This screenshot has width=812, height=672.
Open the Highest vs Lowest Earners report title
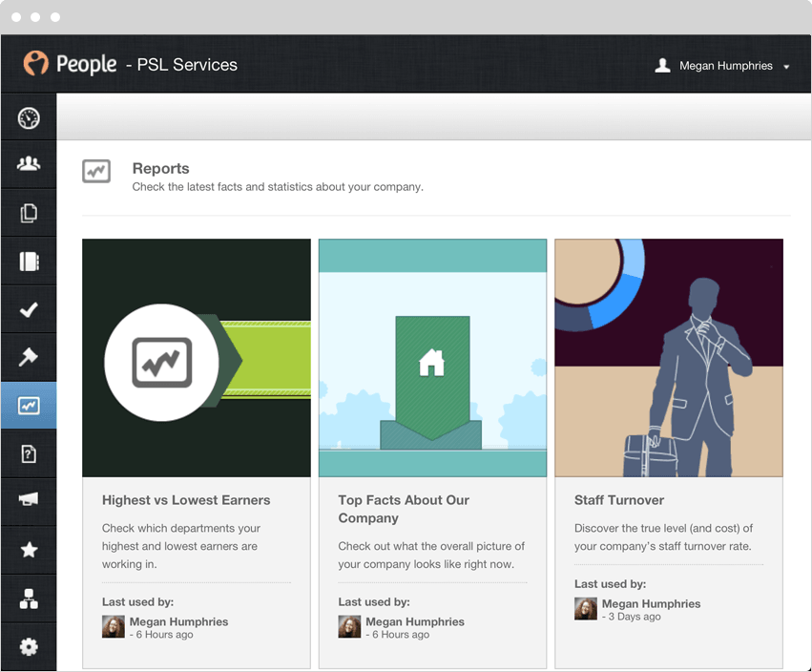click(x=186, y=500)
